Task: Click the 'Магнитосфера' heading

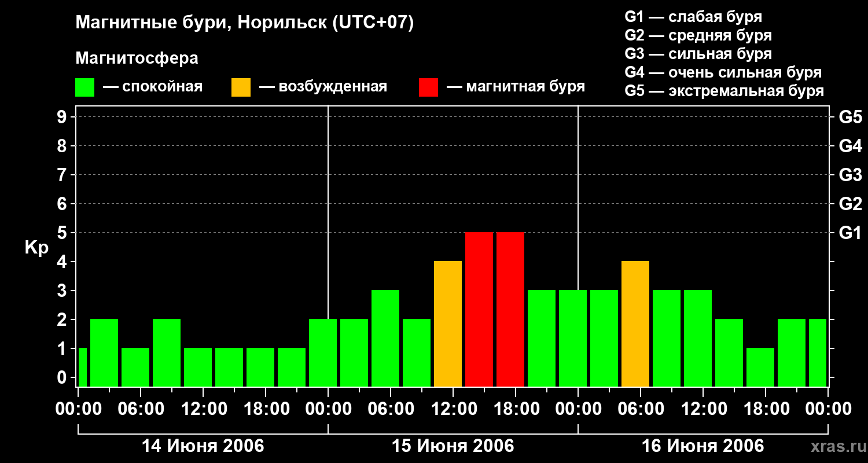Action: [137, 58]
